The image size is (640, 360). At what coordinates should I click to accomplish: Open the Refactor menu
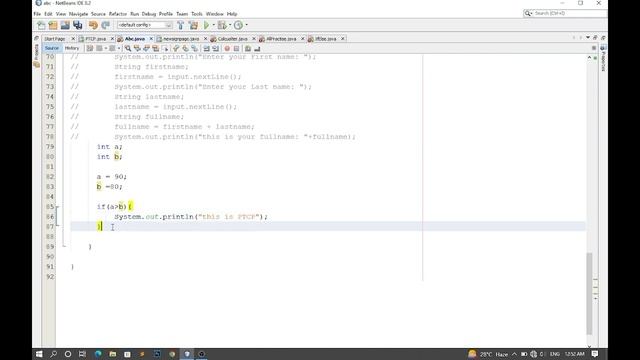[118, 14]
